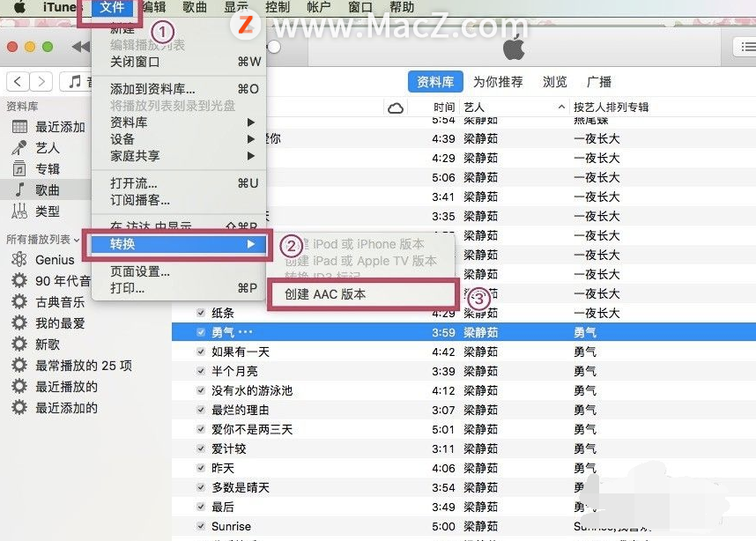The width and height of the screenshot is (756, 541).
Task: Uncheck the song 勇气
Action: [201, 332]
